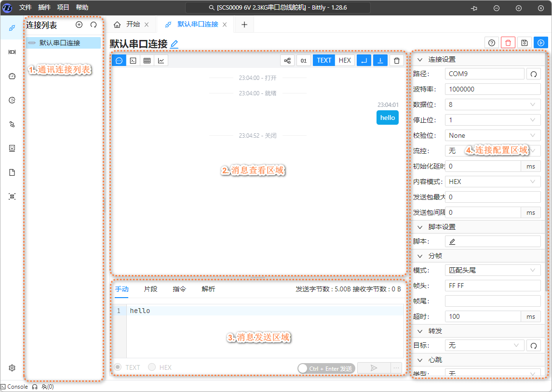Click the 波特率 input field
Viewport: 552px width, 392px height.
(x=492, y=89)
